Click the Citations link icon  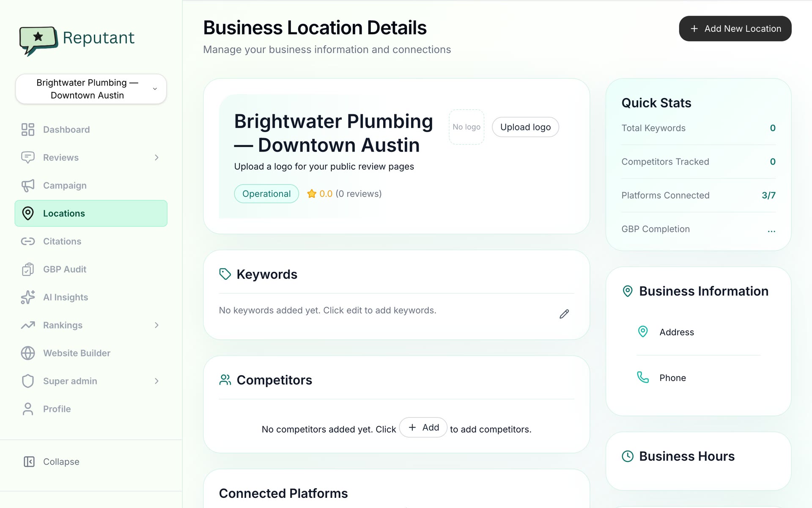[28, 241]
